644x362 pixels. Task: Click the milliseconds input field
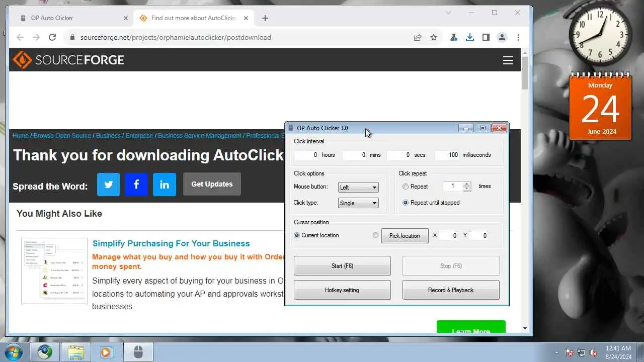pos(447,155)
